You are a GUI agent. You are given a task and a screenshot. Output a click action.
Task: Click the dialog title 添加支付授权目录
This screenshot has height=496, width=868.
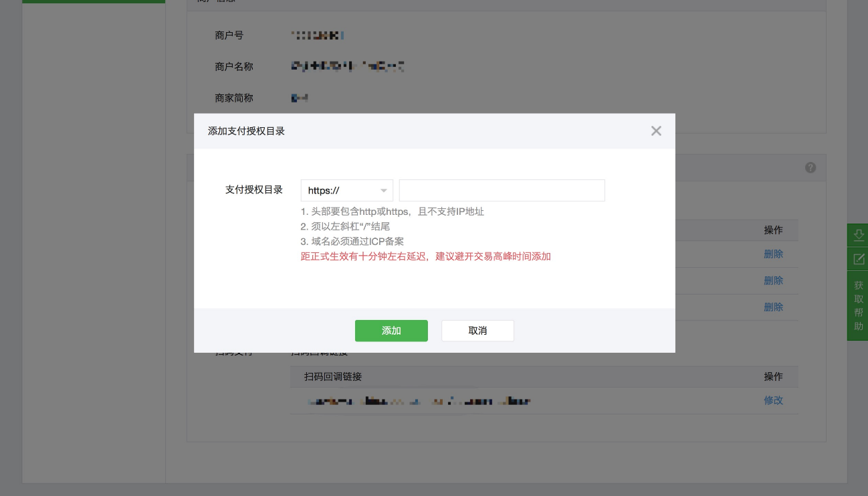(x=247, y=131)
